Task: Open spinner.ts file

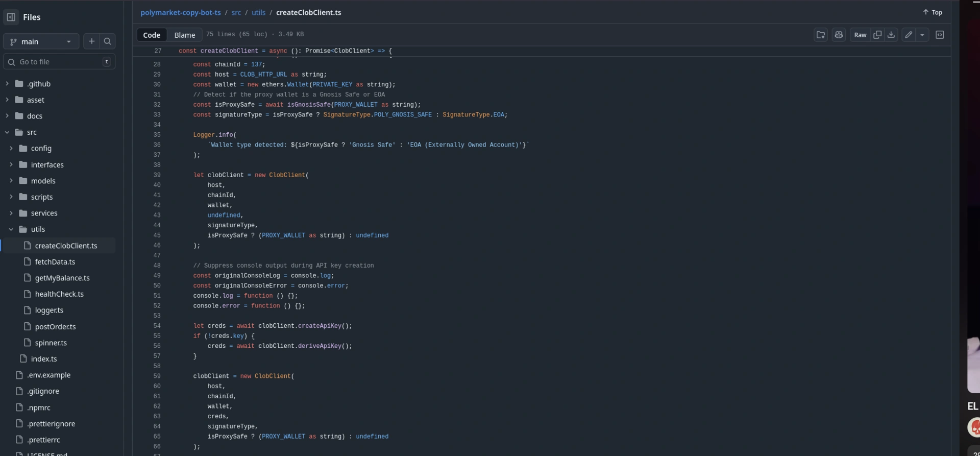Action: coord(51,343)
